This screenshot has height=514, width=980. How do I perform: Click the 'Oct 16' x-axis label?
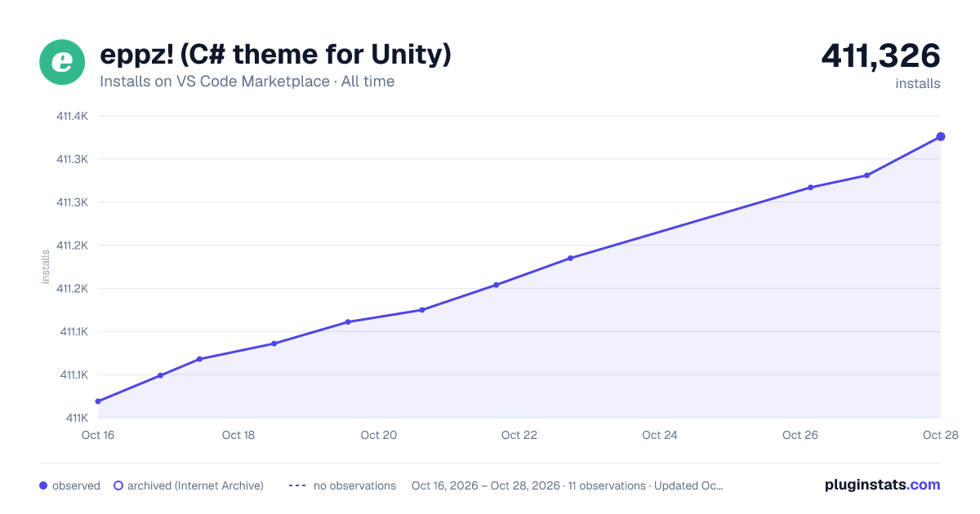(x=98, y=435)
